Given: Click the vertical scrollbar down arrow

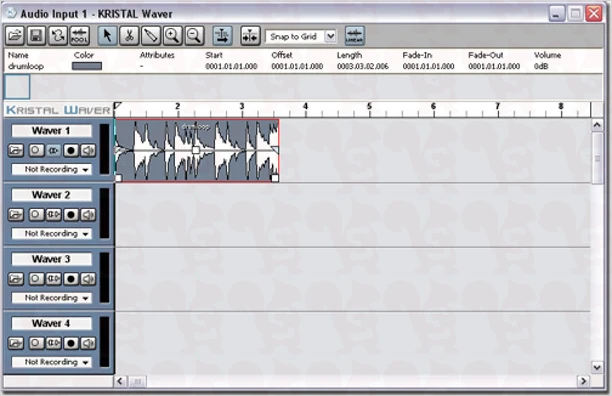Looking at the screenshot, I should coord(597,367).
